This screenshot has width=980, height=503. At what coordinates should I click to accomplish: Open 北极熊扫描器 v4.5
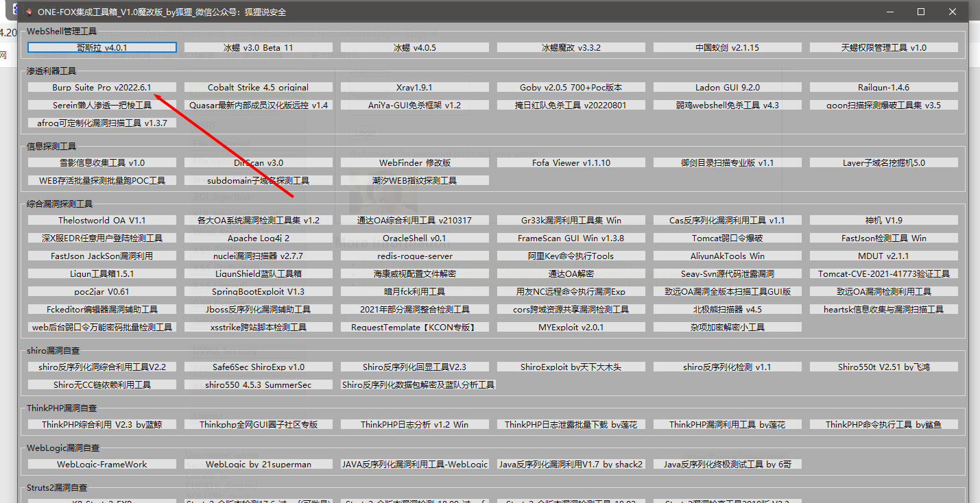coord(728,310)
